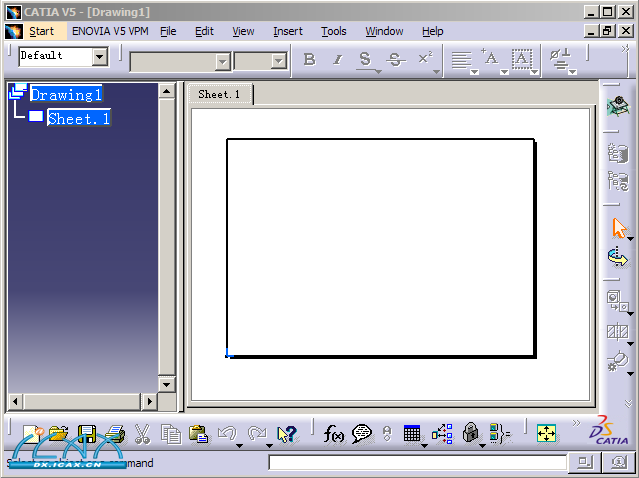
Task: Click the Open file icon
Action: pos(59,434)
